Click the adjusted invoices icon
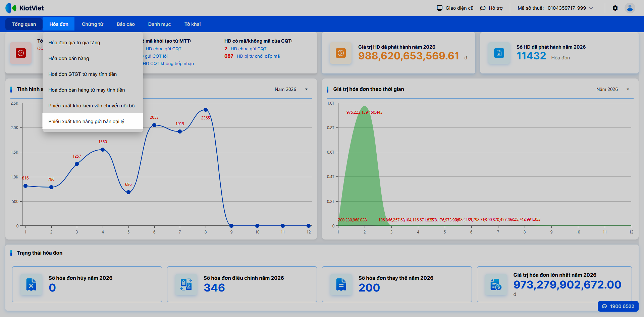This screenshot has width=644, height=317. [x=186, y=284]
